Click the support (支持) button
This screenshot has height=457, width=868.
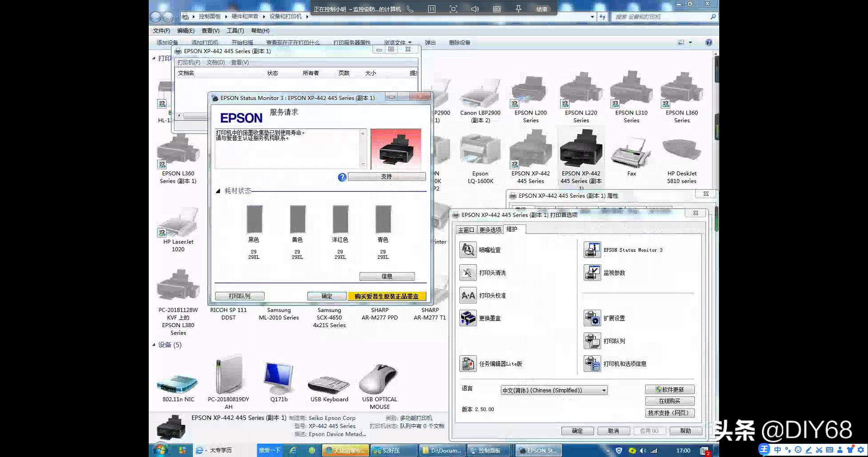pos(387,177)
